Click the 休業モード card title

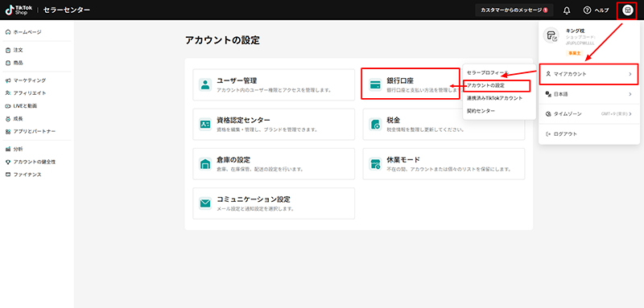click(x=403, y=159)
